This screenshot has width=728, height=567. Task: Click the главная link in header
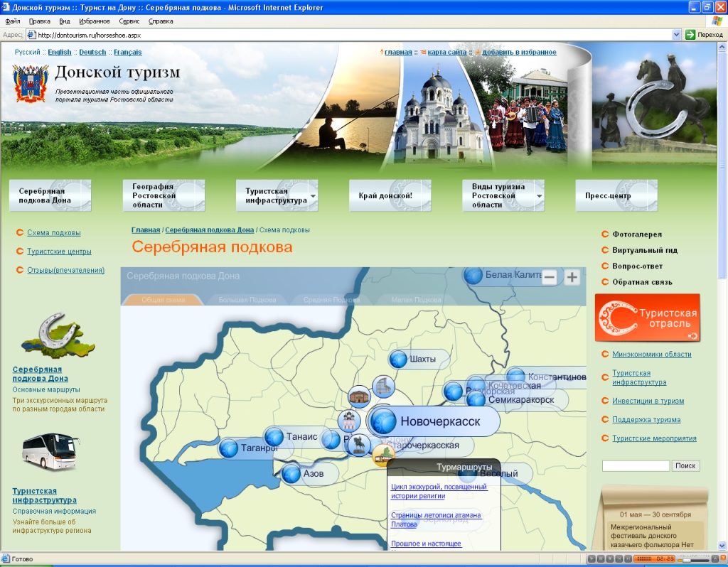pos(398,52)
